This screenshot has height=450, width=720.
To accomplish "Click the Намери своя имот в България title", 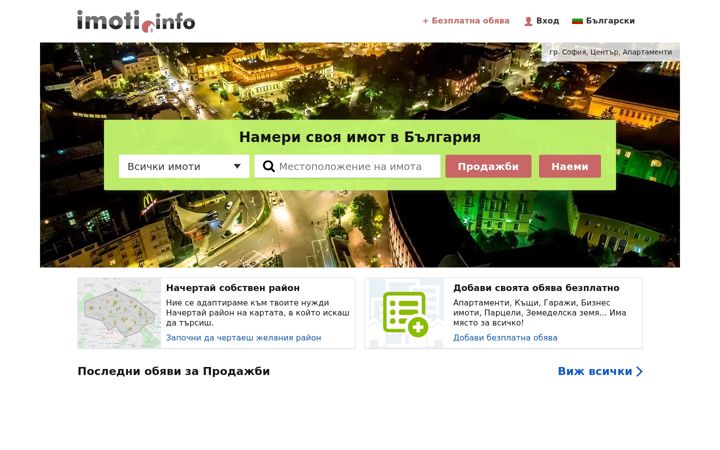I will (360, 137).
